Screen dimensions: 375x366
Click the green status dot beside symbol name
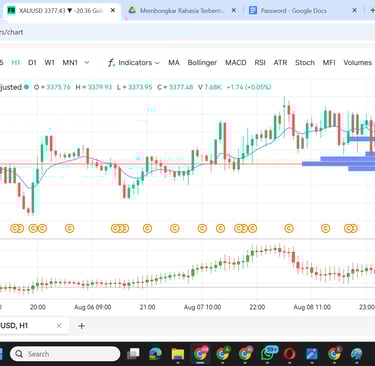click(x=26, y=87)
